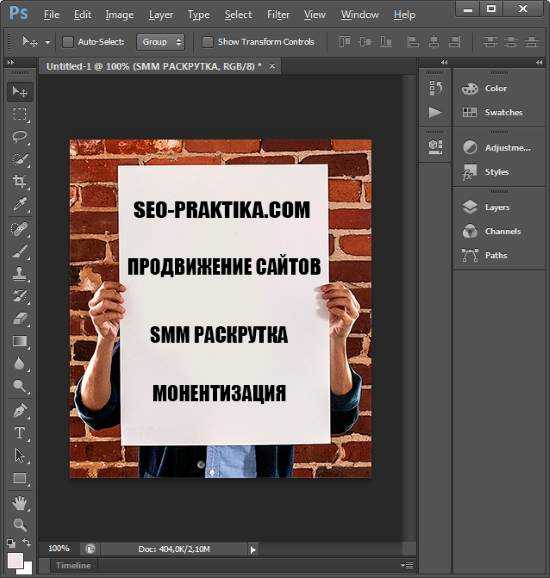
Task: Open the Select menu
Action: click(239, 15)
